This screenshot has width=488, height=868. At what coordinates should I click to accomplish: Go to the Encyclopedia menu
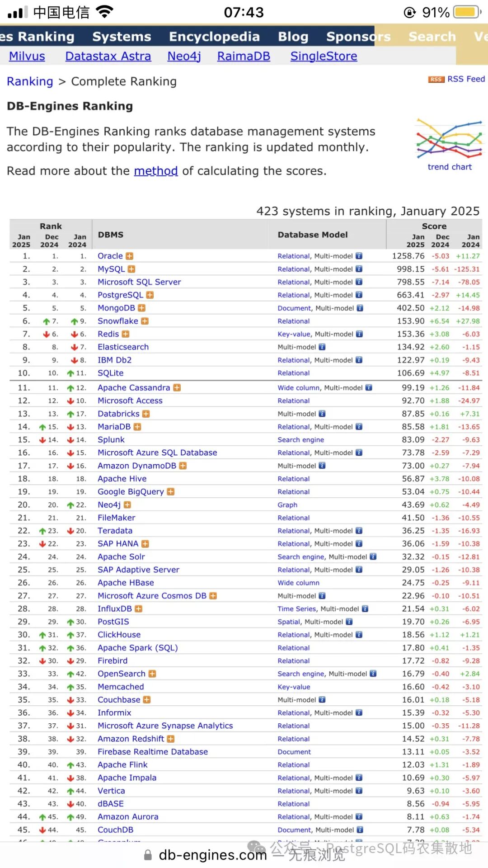click(x=215, y=37)
